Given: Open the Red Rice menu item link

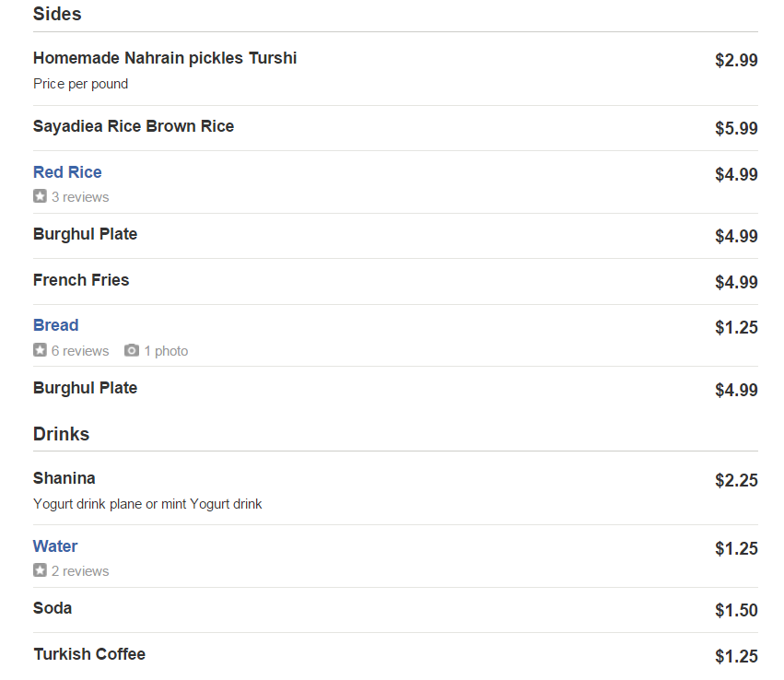Looking at the screenshot, I should 67,172.
